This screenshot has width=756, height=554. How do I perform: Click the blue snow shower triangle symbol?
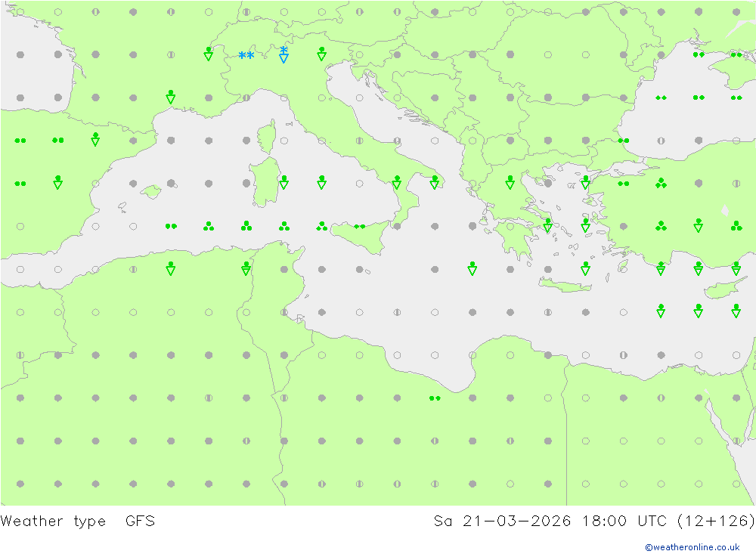coord(284,54)
